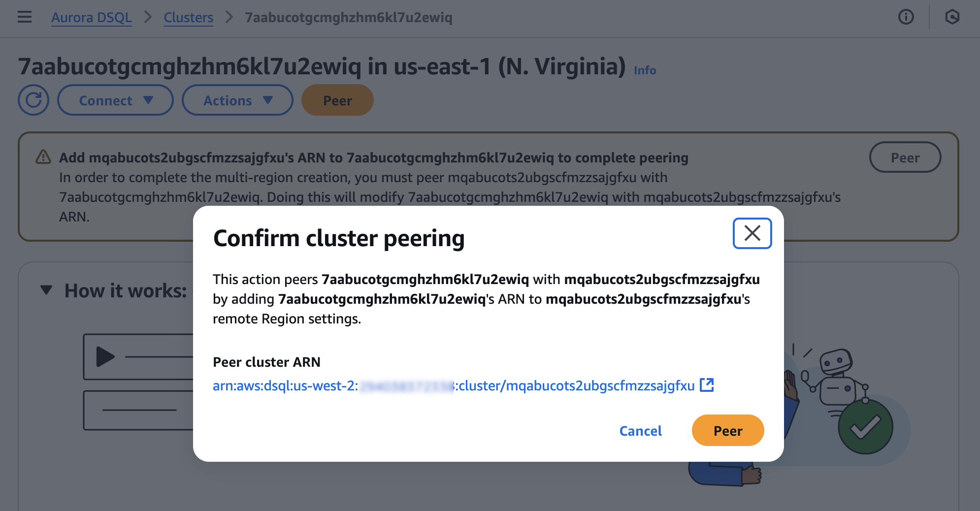The height and width of the screenshot is (511, 980).
Task: Close the Confirm cluster peering dialog
Action: pyautogui.click(x=752, y=233)
